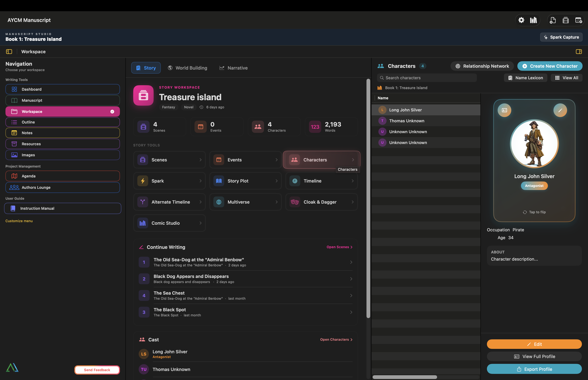Screen dimensions: 588x380
Task: Click the pencil edit icon on character card
Action: click(x=560, y=110)
